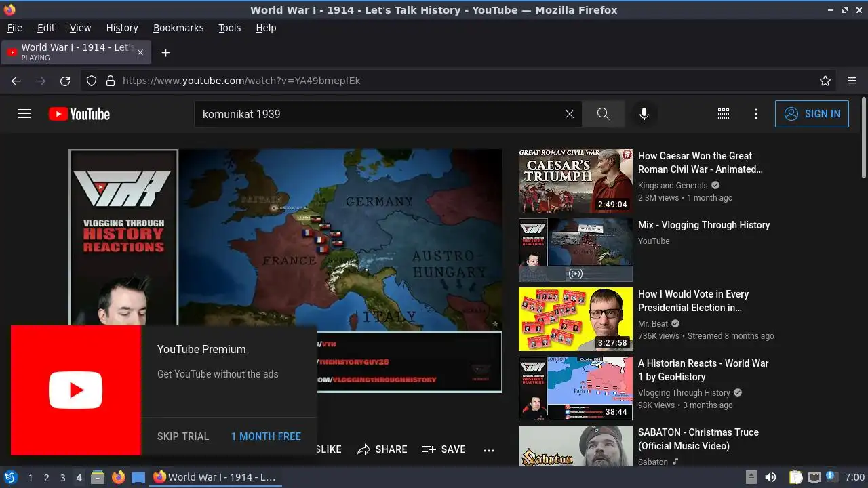Open the taskbar start menu icon
The image size is (868, 488).
click(11, 477)
